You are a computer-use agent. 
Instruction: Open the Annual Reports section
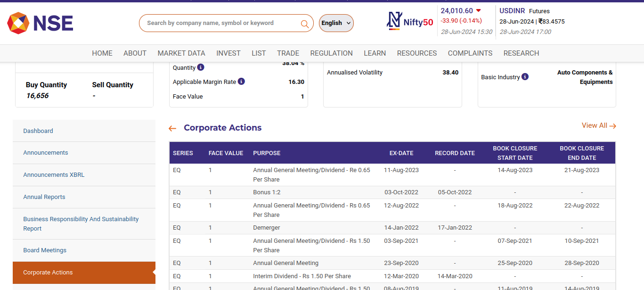pos(44,197)
